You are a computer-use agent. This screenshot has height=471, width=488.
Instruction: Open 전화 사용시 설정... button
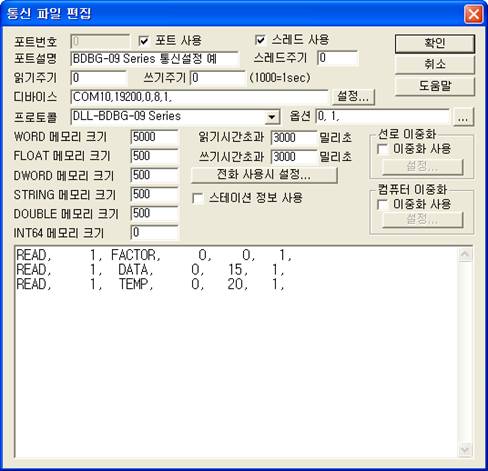[264, 175]
